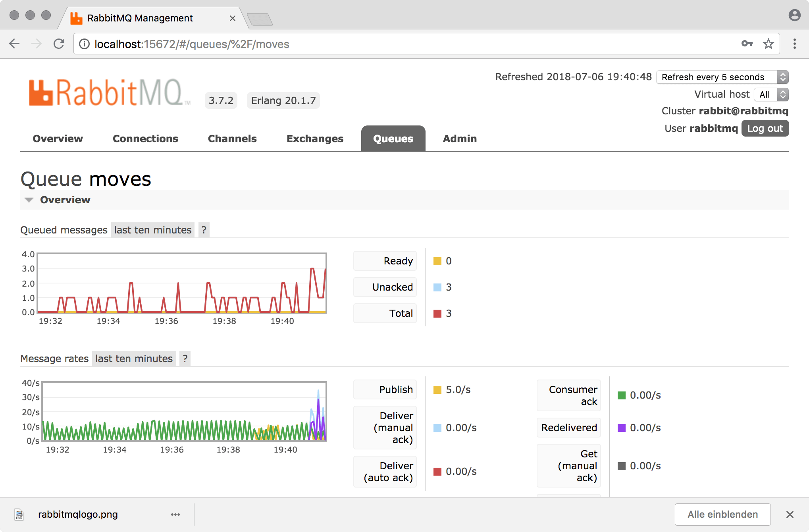This screenshot has height=532, width=809.
Task: Open saved password key icon
Action: tap(747, 44)
